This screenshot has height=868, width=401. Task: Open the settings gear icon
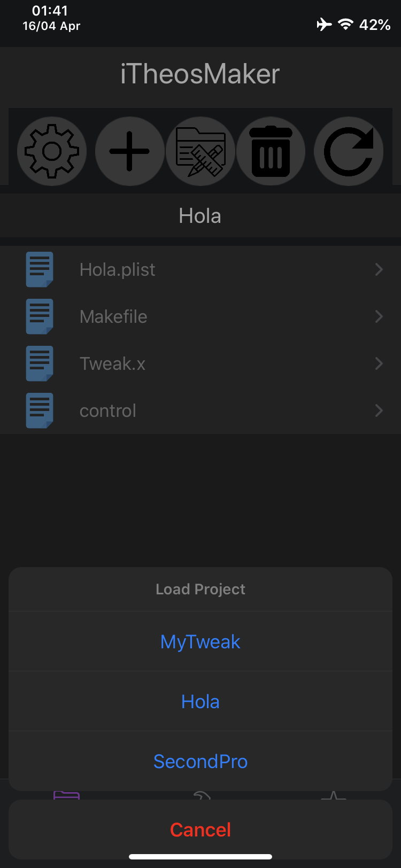(x=52, y=151)
